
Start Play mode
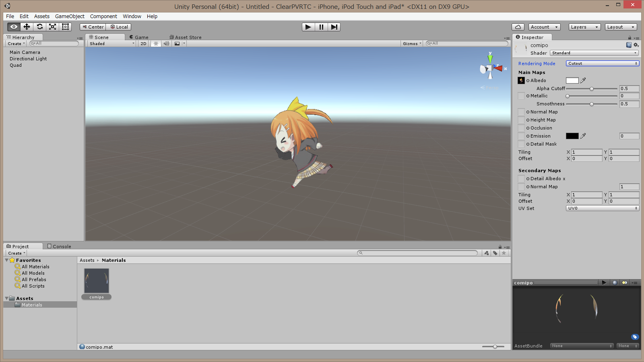point(308,27)
